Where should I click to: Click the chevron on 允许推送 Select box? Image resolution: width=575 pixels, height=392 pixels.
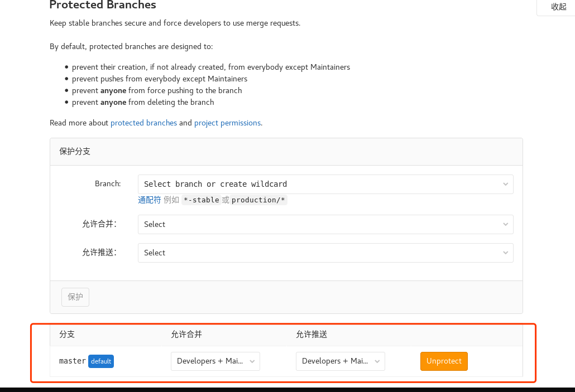(506, 253)
